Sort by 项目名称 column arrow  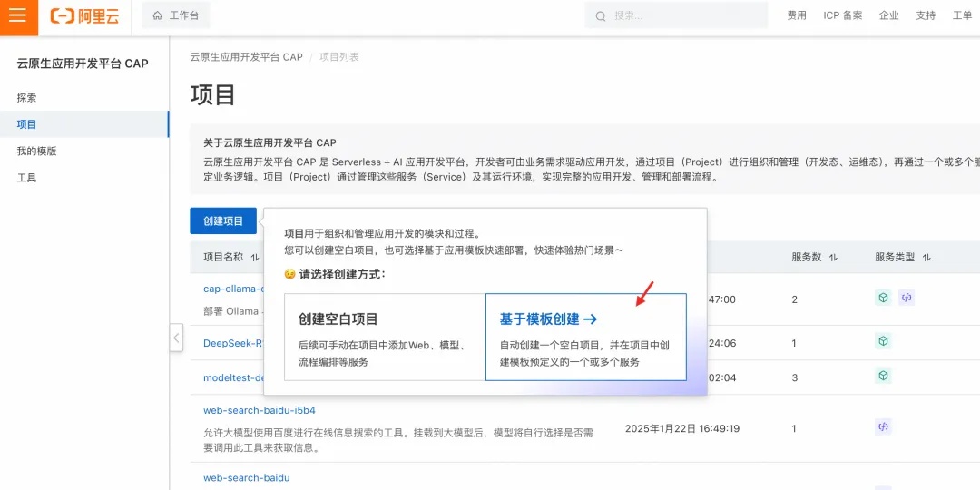tap(254, 258)
